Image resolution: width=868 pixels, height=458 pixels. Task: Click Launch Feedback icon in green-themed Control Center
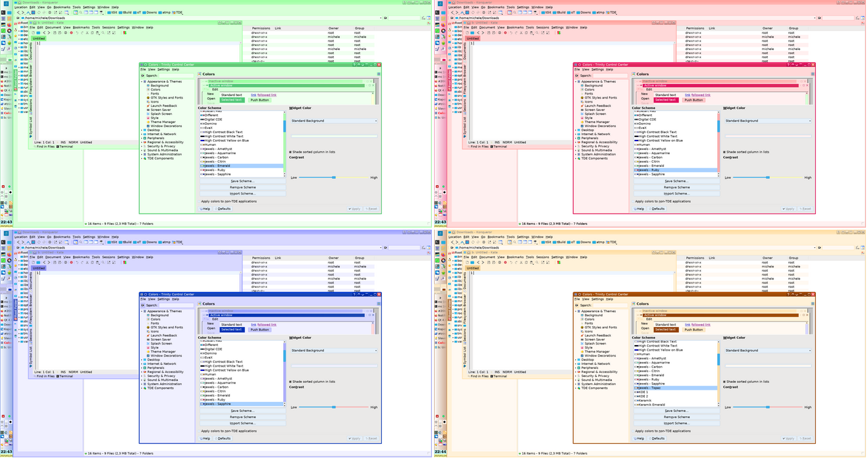pos(148,106)
